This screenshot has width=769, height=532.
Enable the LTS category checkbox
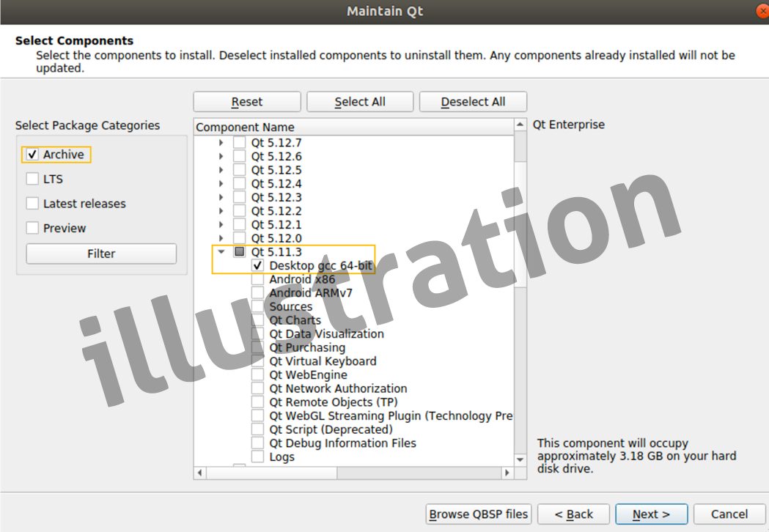[32, 179]
